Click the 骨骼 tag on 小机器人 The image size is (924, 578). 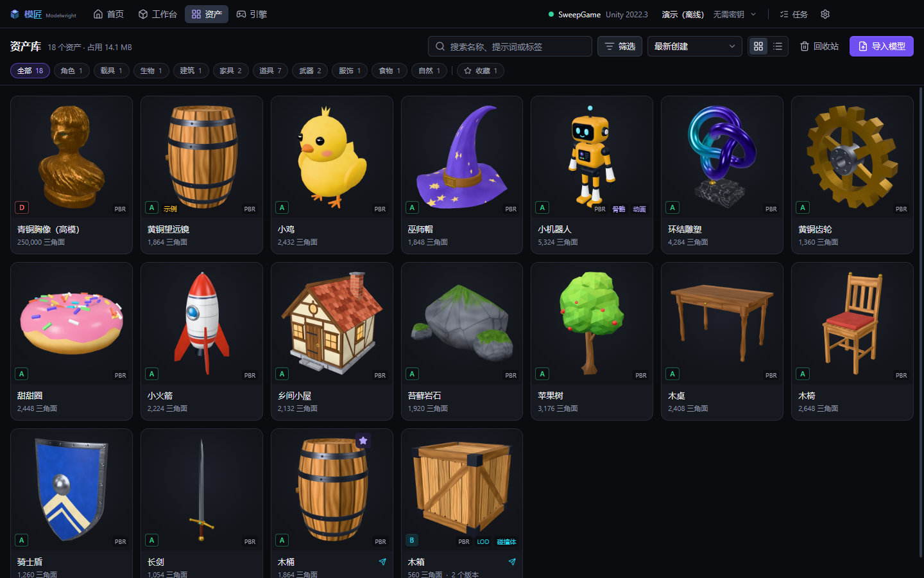pyautogui.click(x=619, y=209)
